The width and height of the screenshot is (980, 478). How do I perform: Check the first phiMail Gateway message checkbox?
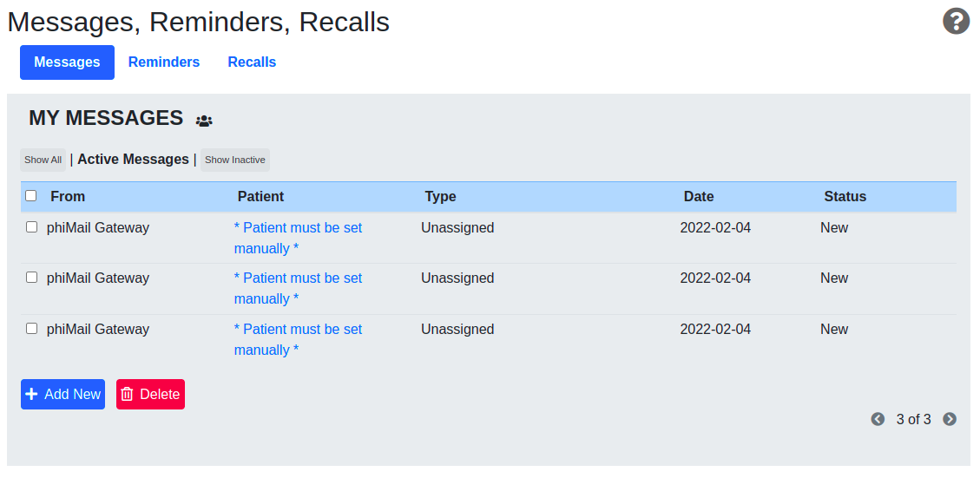click(32, 227)
